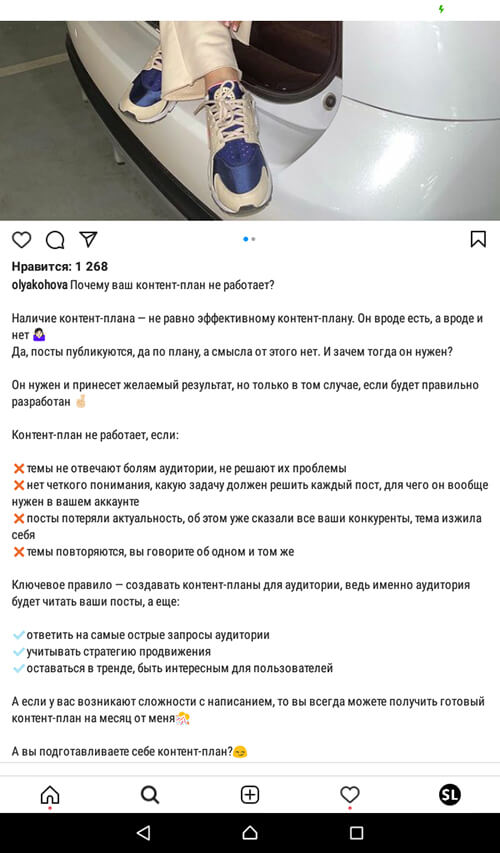500x853 pixels.
Task: View likes count Нравится: 1 268
Action: [x=60, y=267]
